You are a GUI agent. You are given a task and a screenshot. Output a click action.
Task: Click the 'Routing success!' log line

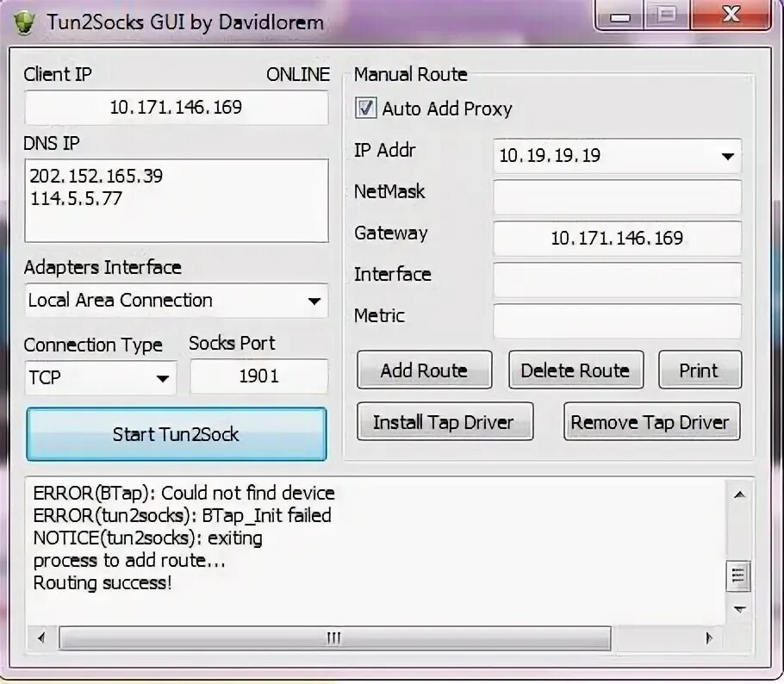[103, 583]
